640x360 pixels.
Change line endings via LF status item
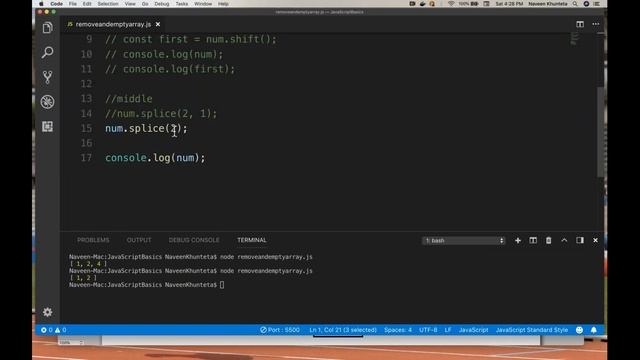[448, 330]
